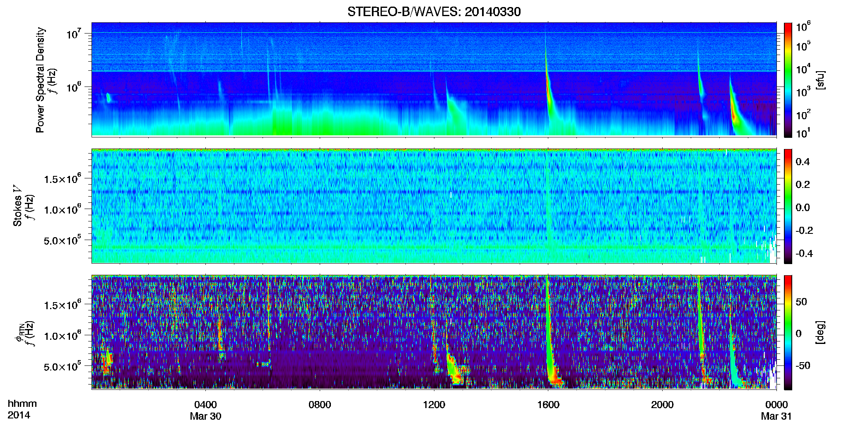Click the 0.4 tick on Stokes colorbar

click(x=803, y=162)
